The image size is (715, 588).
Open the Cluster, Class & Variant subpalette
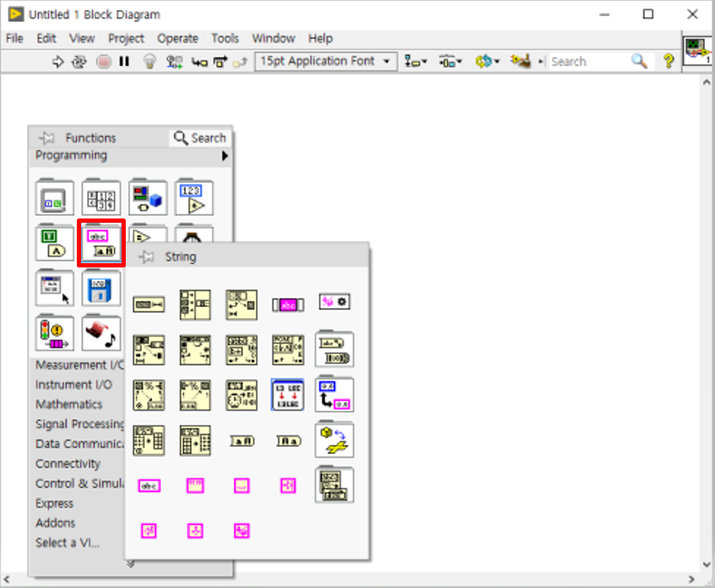[148, 197]
